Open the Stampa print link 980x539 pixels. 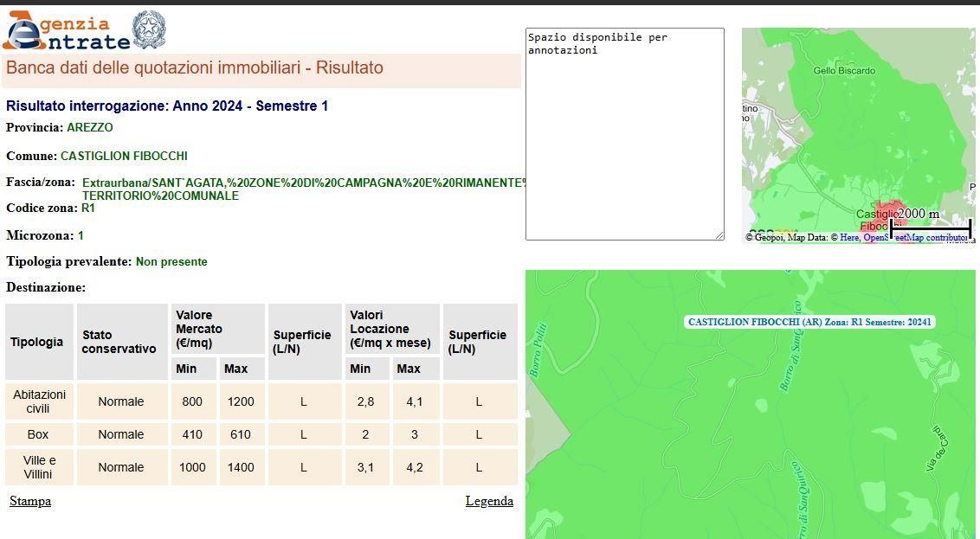coord(30,501)
